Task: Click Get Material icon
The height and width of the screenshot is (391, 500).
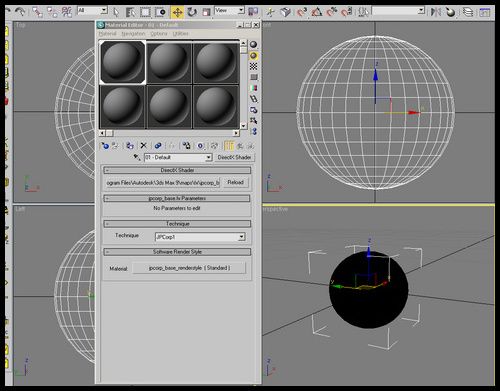Action: click(x=105, y=146)
